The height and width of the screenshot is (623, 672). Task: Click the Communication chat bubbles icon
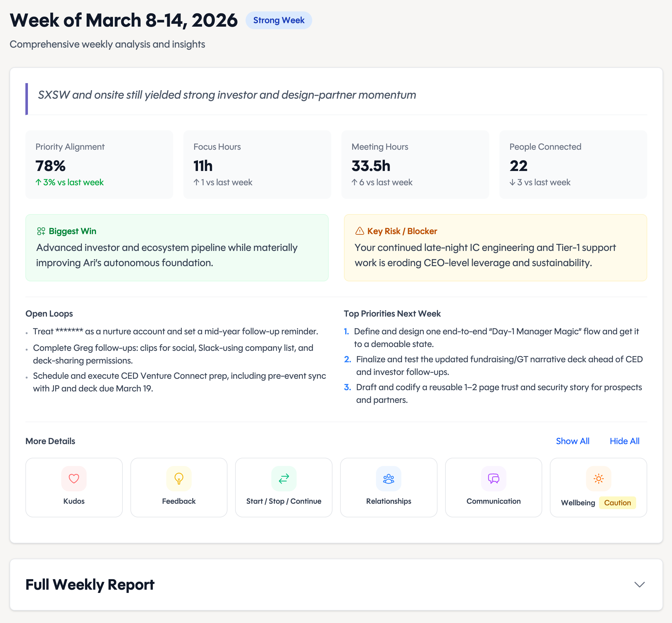pyautogui.click(x=493, y=478)
